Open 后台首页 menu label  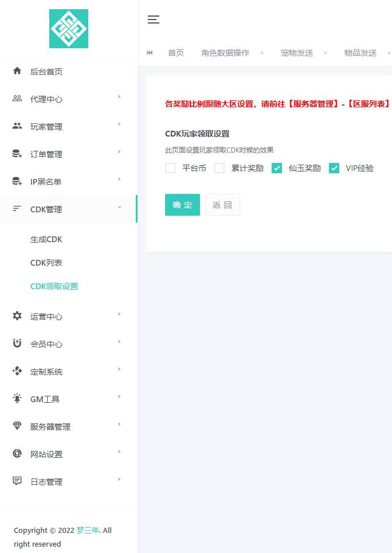point(46,72)
